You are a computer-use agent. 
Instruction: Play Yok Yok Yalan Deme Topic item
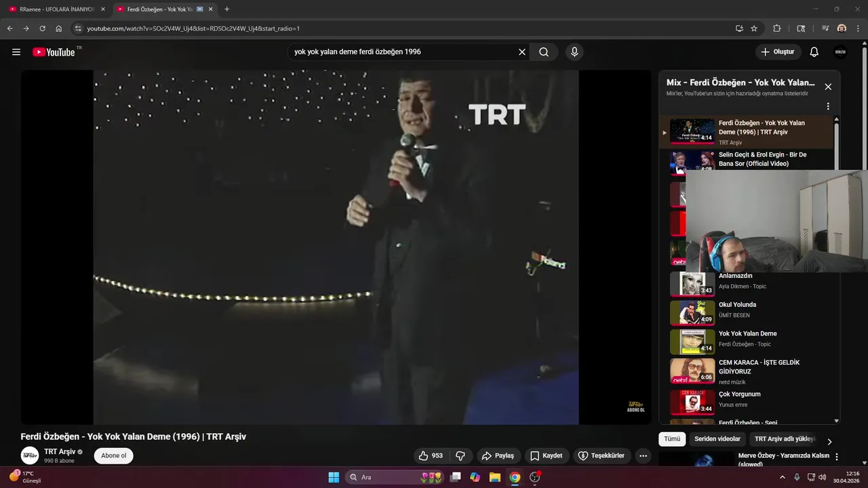pyautogui.click(x=746, y=342)
